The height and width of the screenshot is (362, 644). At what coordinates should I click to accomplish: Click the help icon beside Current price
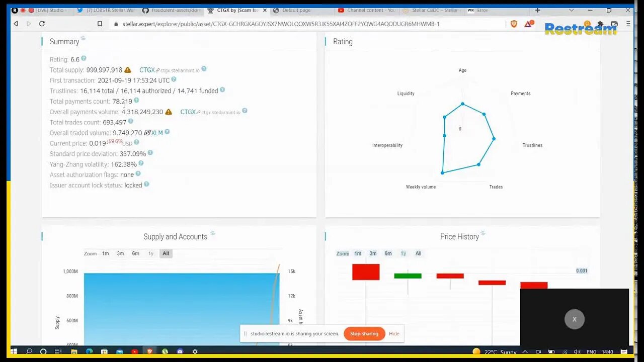(136, 142)
